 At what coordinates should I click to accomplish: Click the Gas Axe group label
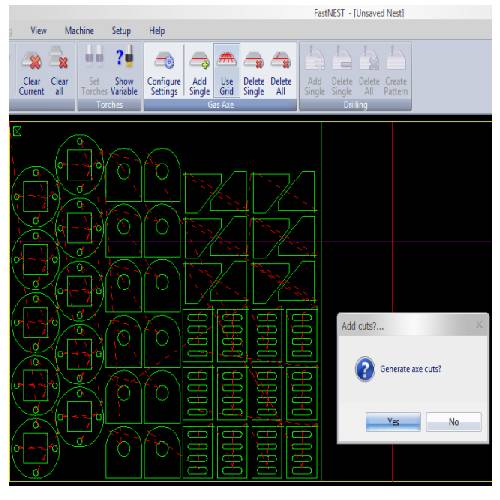220,105
